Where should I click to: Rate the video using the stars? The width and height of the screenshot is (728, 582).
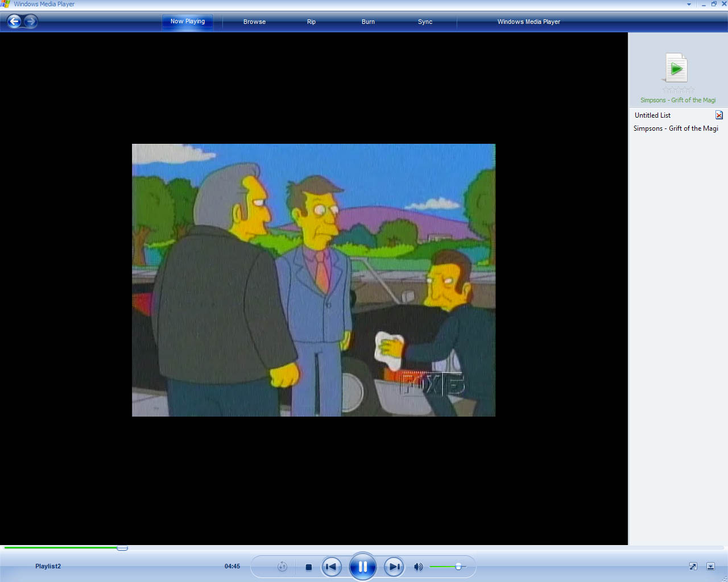point(679,90)
